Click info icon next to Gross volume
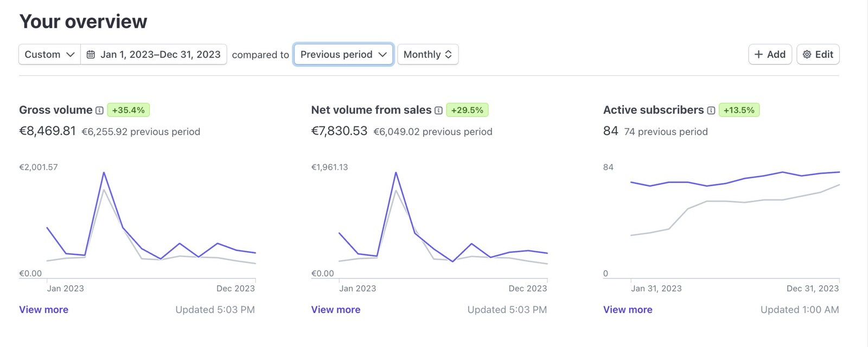 [99, 111]
